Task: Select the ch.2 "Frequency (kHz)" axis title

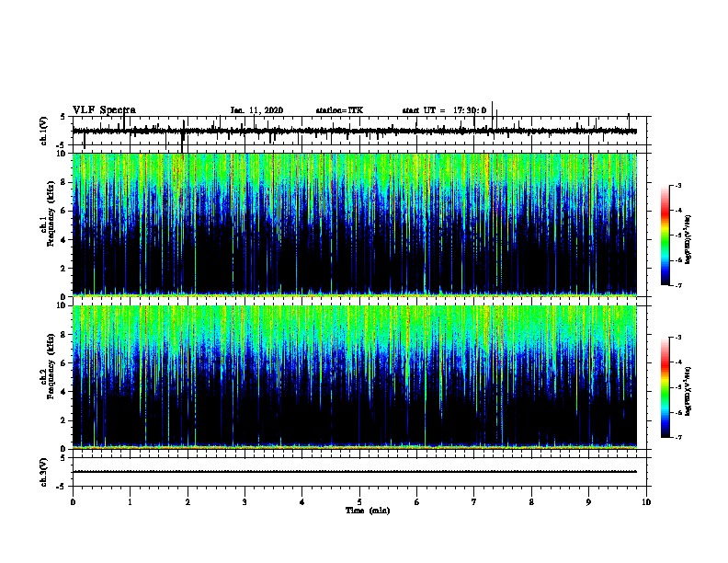Action: click(51, 366)
